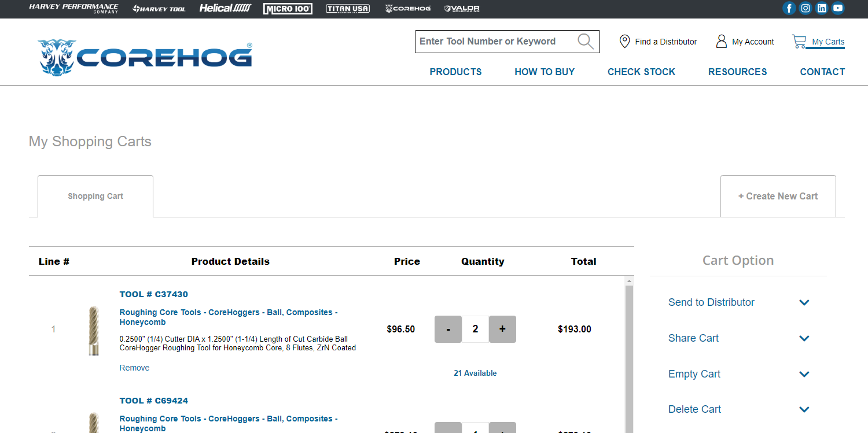Open the Products menu
This screenshot has width=868, height=433.
pyautogui.click(x=455, y=72)
